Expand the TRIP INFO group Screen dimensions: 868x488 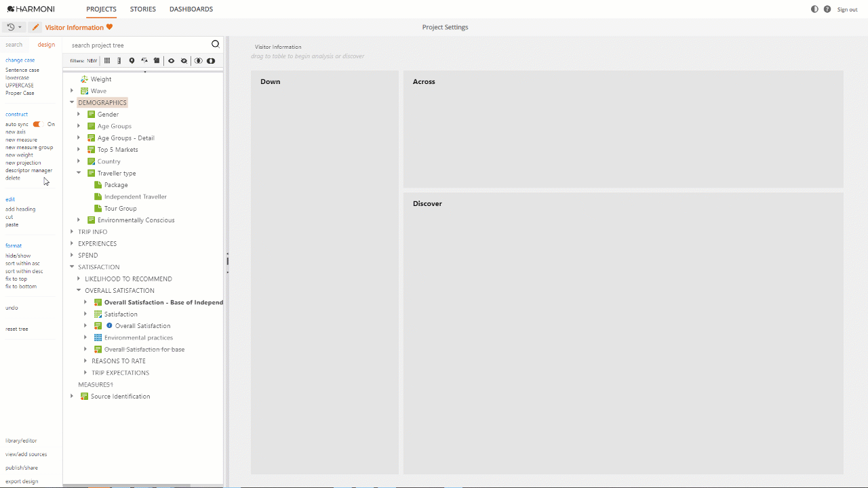[x=72, y=232]
